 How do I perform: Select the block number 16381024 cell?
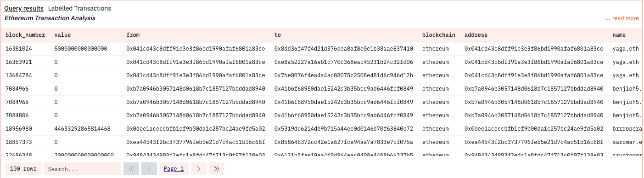pyautogui.click(x=19, y=49)
